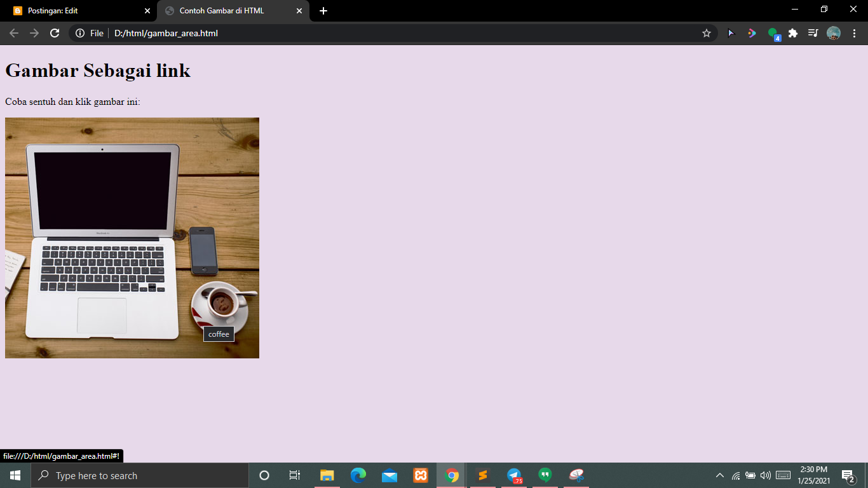Click the Gambar Sebagai link heading
Image resolution: width=868 pixels, height=488 pixels.
(98, 70)
